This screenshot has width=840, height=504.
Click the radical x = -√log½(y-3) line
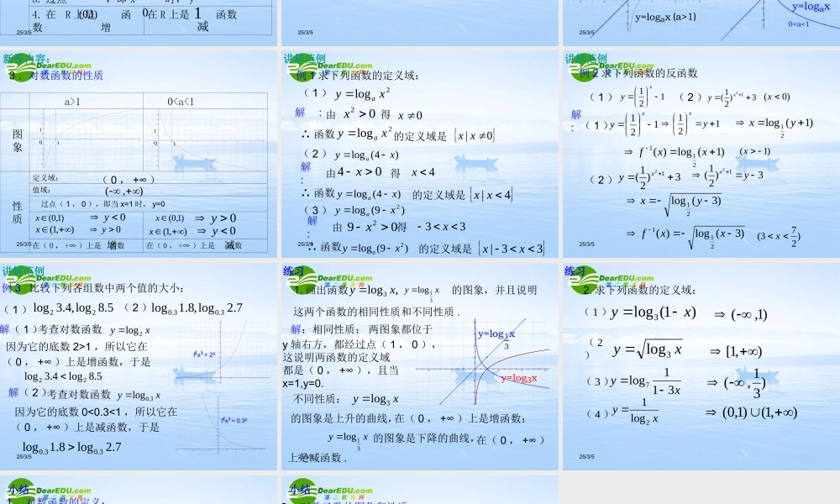tap(674, 204)
